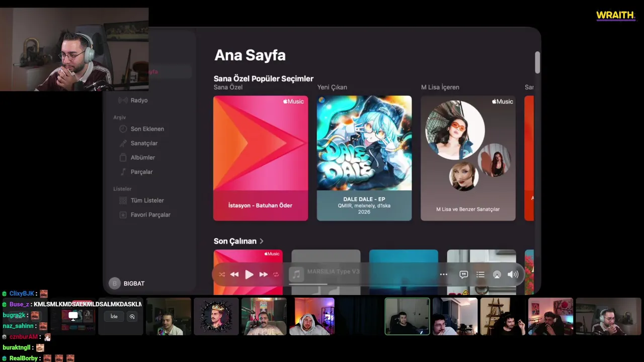
Task: Select the crowned avatar participant tile
Action: pyautogui.click(x=216, y=316)
